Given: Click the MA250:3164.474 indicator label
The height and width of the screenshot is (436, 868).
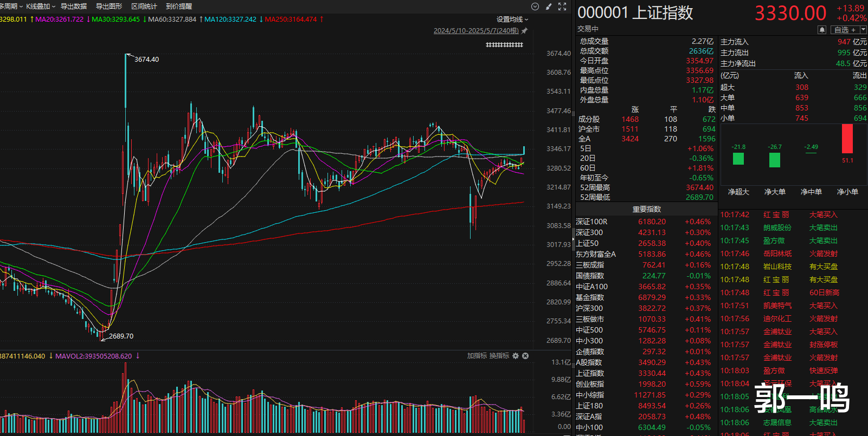Looking at the screenshot, I should 291,19.
